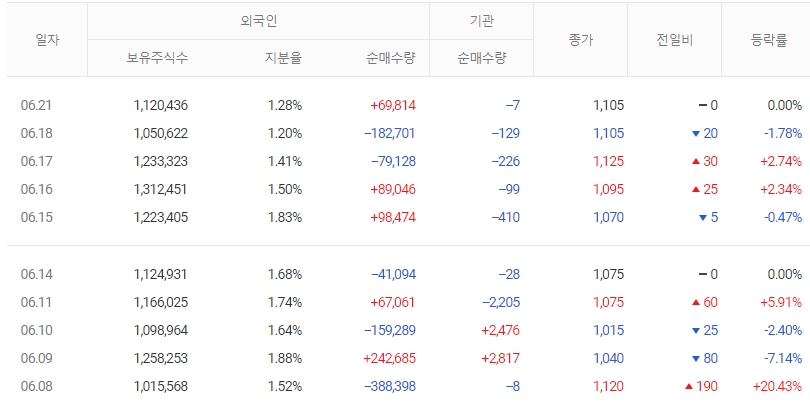Click the ▲60 daily change
The image size is (810, 403).
tap(705, 302)
